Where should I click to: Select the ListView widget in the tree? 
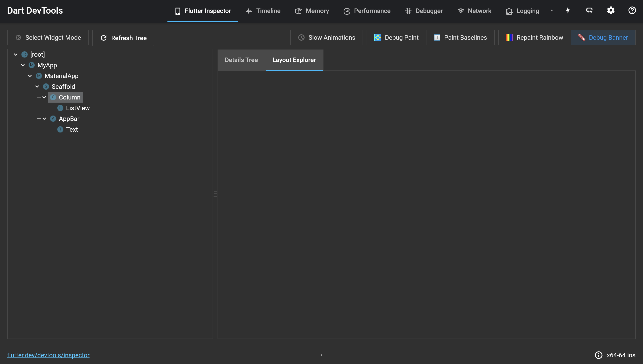click(77, 108)
